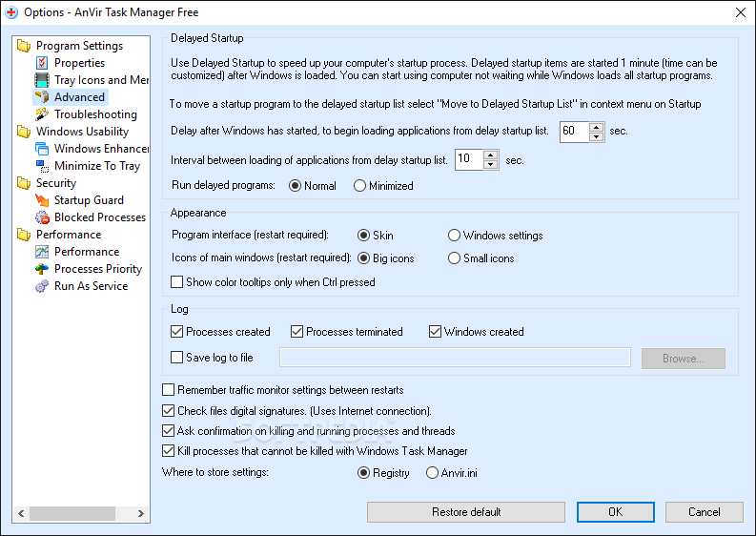Open Properties settings page
756x536 pixels.
coord(79,63)
